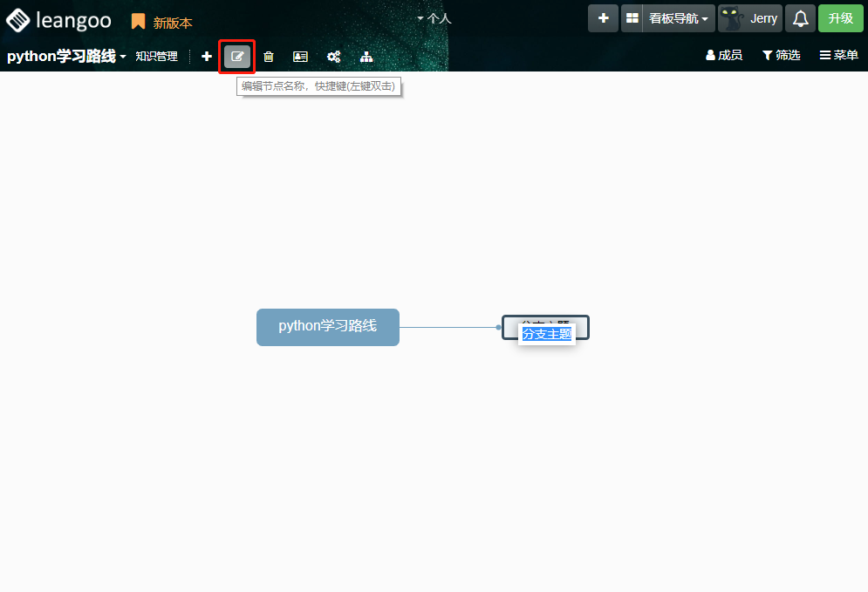Select the python学习路线 root node

click(x=328, y=327)
